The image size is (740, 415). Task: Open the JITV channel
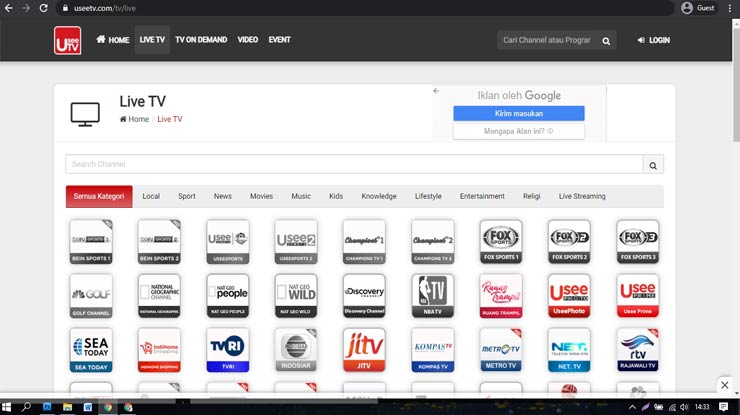(x=364, y=350)
